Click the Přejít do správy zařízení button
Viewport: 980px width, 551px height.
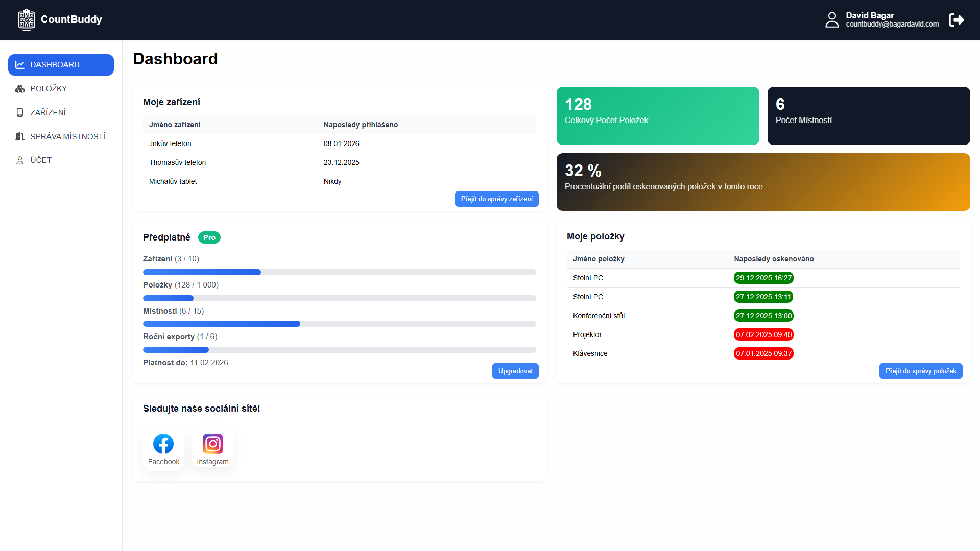tap(496, 199)
